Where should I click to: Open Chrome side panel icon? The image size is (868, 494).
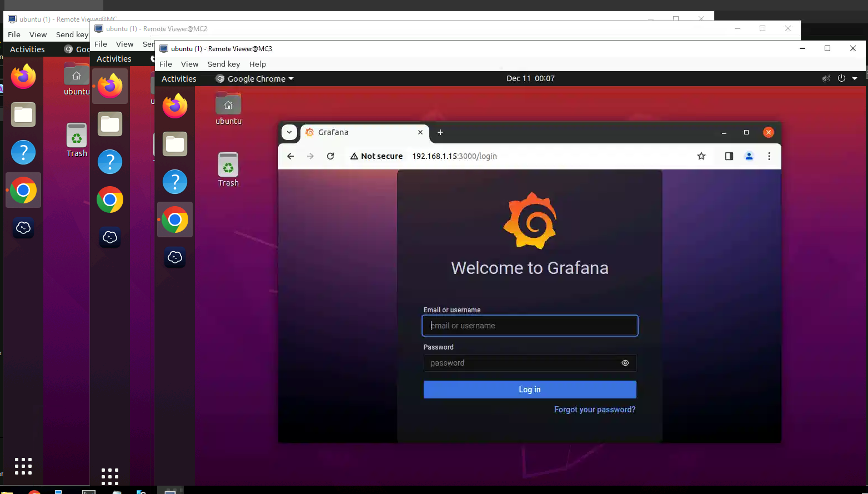pyautogui.click(x=729, y=156)
